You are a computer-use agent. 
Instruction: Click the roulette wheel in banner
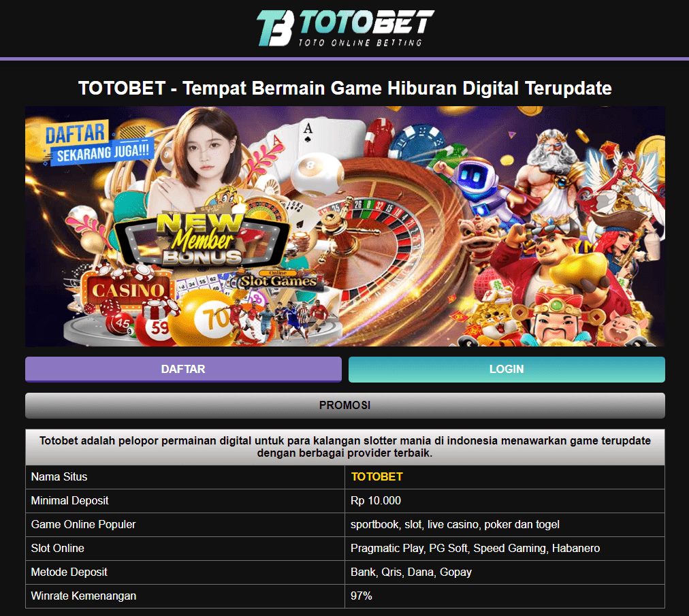(x=369, y=238)
